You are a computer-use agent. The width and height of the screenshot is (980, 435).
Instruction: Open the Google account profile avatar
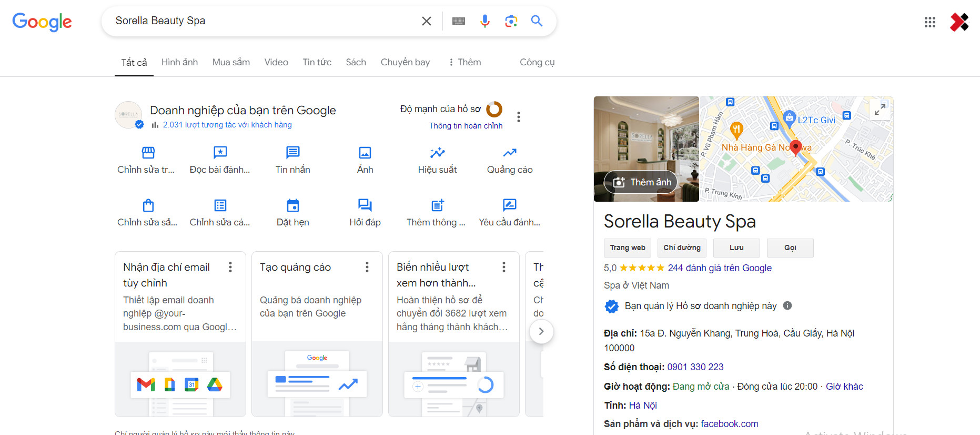coord(959,22)
